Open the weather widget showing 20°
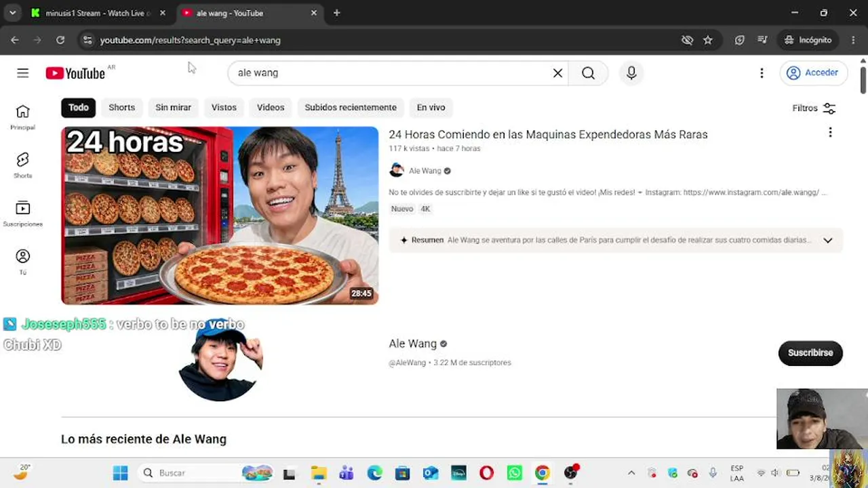868x488 pixels. click(22, 472)
